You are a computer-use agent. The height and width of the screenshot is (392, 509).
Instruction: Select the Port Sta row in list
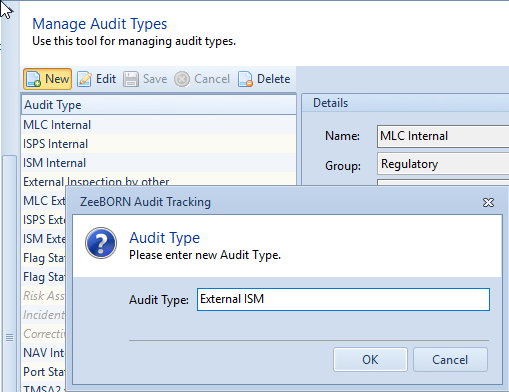click(x=44, y=372)
